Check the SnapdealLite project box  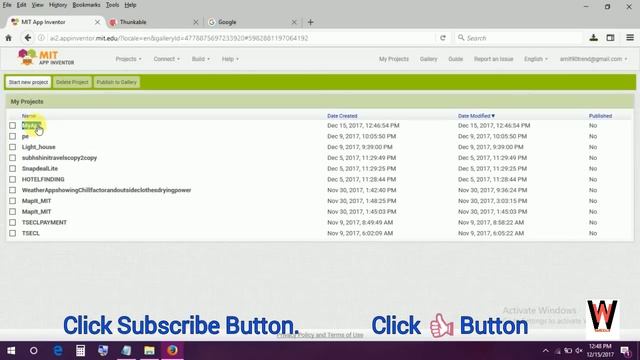click(x=13, y=169)
